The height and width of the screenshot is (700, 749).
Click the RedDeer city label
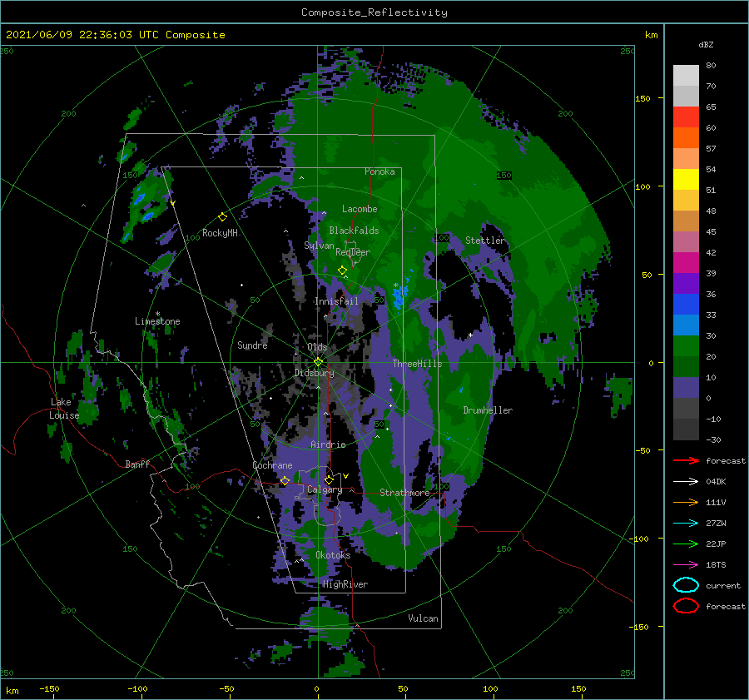pos(353,252)
